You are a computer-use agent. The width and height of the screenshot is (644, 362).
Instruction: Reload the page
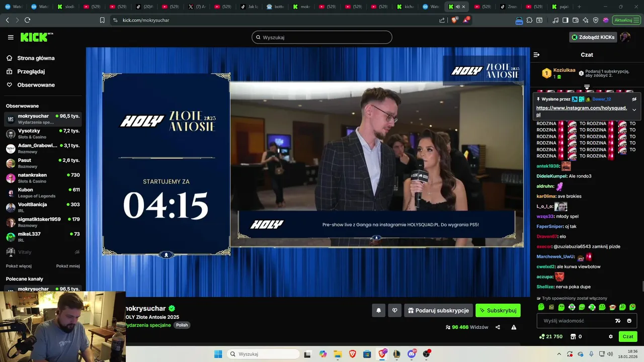[27, 20]
